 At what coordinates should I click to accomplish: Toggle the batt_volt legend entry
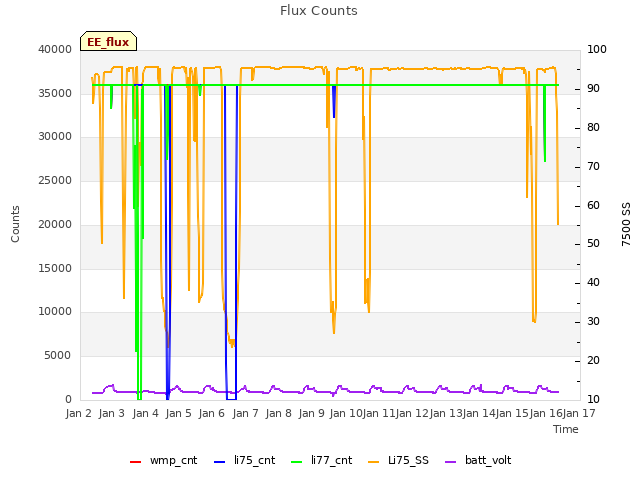(478, 460)
